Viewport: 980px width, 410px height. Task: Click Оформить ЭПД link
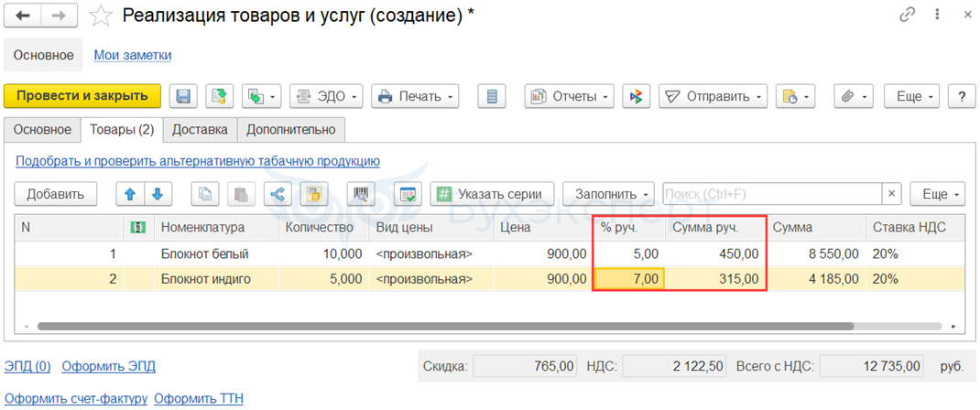(x=109, y=366)
